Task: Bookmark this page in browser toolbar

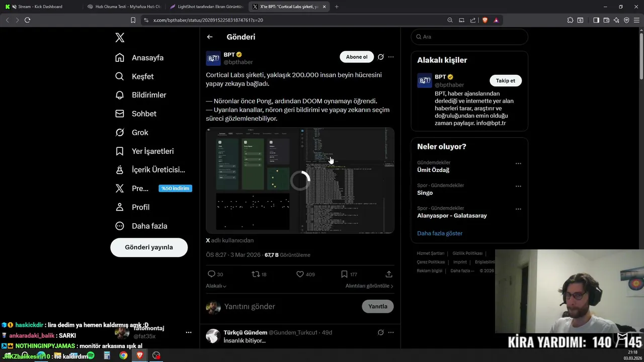Action: tap(133, 20)
